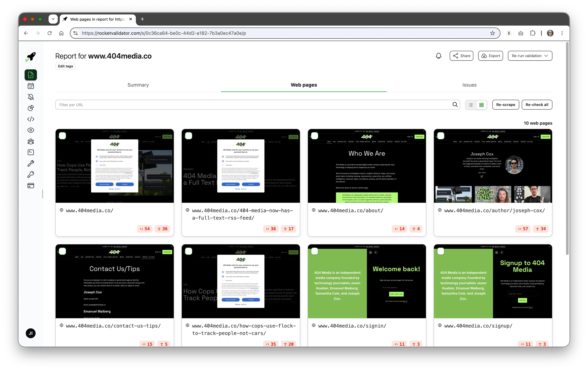The height and width of the screenshot is (371, 588).
Task: Select the Web pages in report browser tab
Action: (x=97, y=19)
